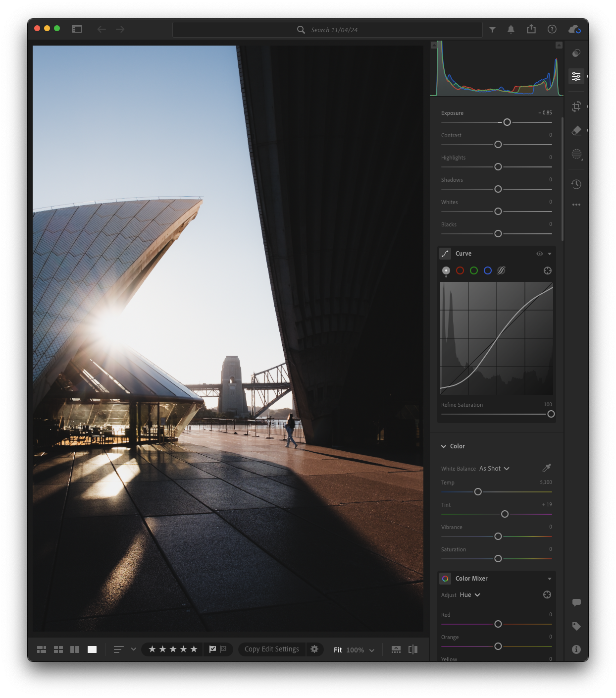Screen dimensions: 616x698
Task: Show the filmstrip icon
Action: tap(396, 649)
